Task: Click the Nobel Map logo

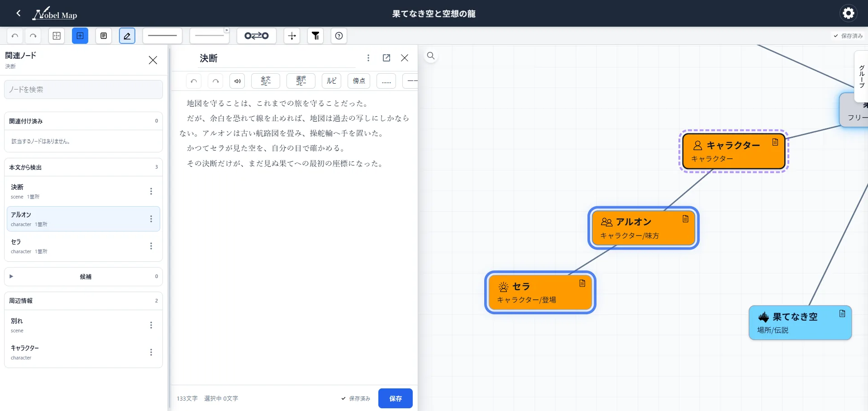Action: pos(55,14)
